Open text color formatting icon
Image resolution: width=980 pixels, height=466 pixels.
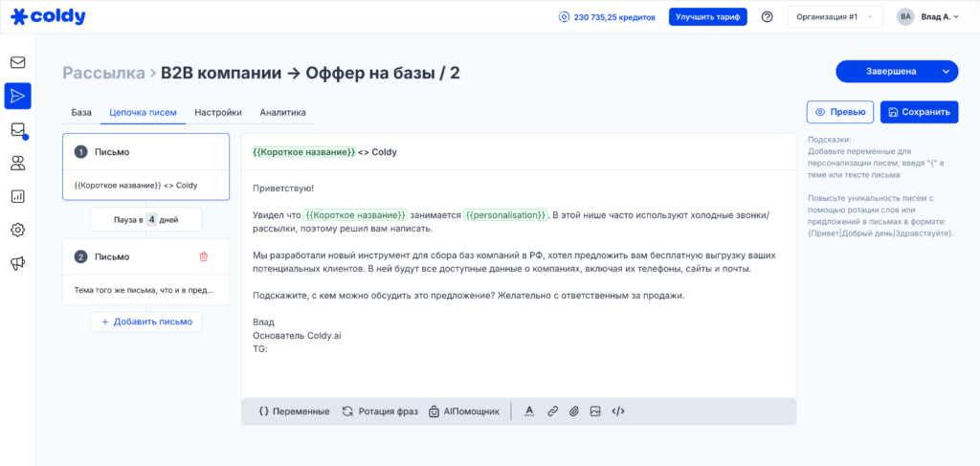pyautogui.click(x=529, y=411)
